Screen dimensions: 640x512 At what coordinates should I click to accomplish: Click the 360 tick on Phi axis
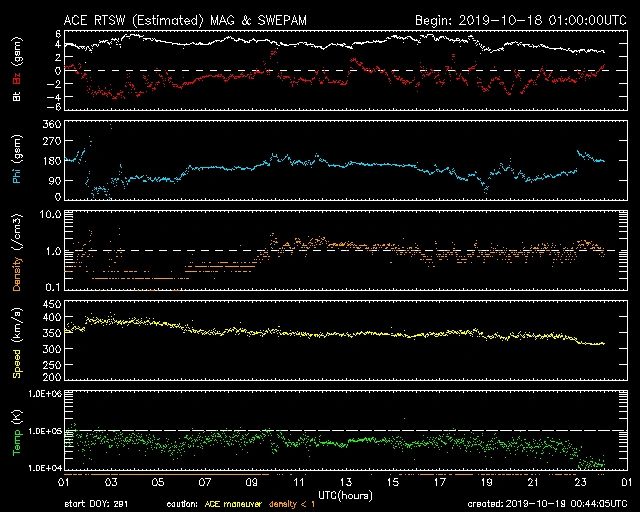(49, 124)
